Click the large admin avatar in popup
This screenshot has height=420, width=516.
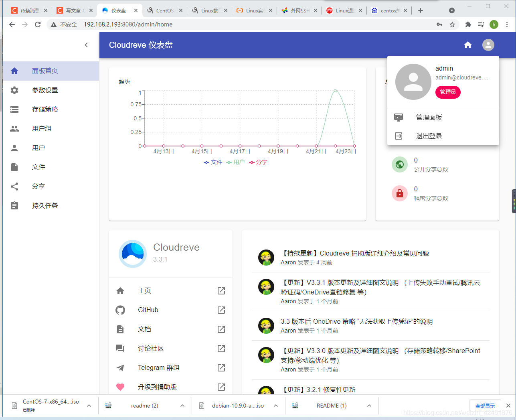pos(413,82)
